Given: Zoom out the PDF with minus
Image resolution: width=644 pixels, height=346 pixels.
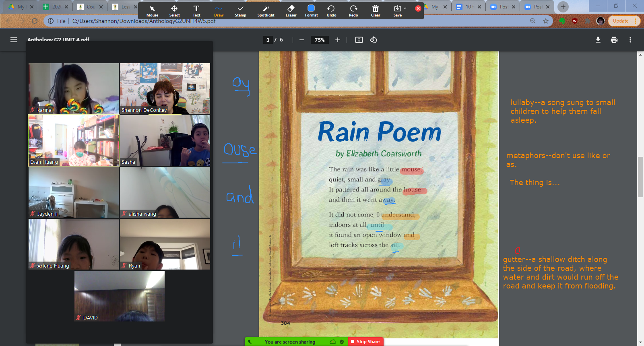Looking at the screenshot, I should tap(302, 40).
